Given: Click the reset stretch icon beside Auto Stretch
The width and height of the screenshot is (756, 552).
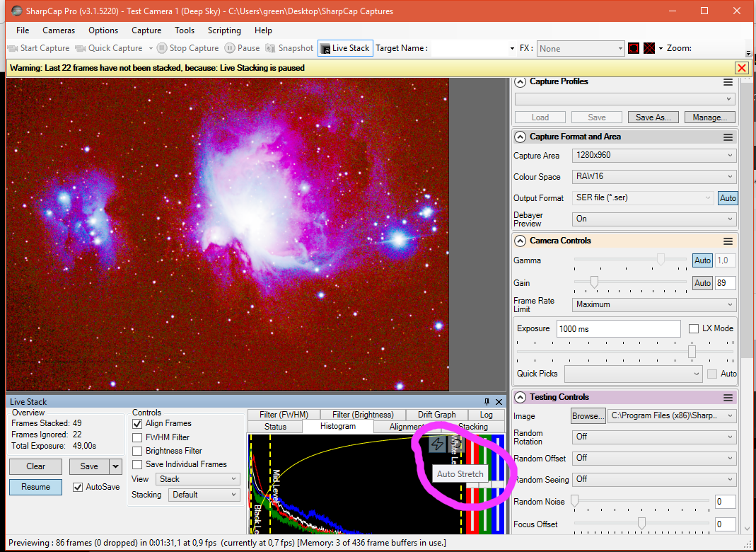Looking at the screenshot, I should (x=456, y=444).
